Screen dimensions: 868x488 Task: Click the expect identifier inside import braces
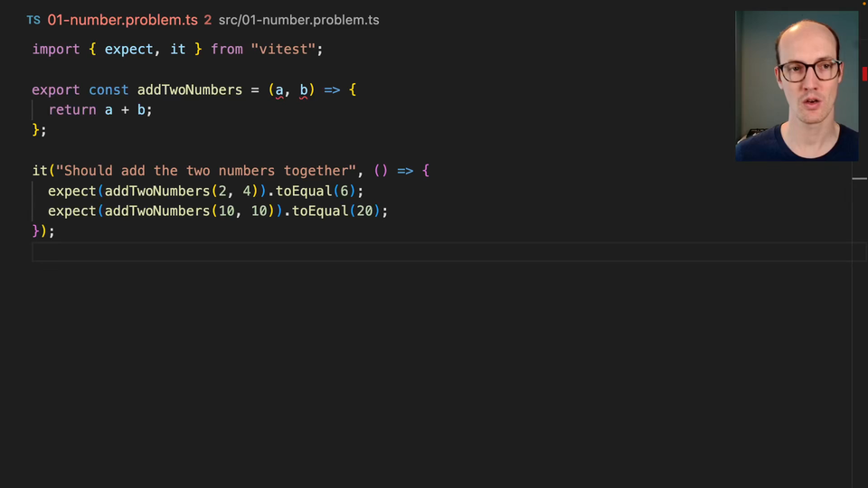tap(128, 49)
